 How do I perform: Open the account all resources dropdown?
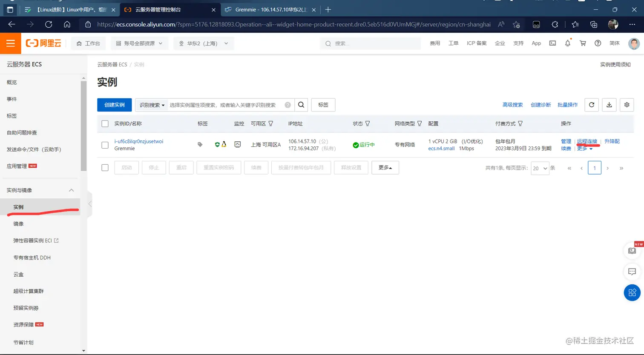coord(140,43)
